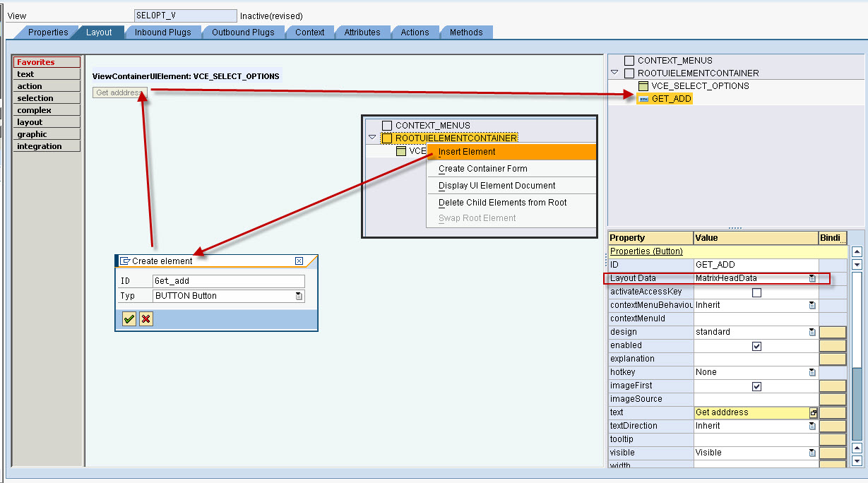Click the selection icon beside MatrixHeadData value
868x483 pixels.
(x=812, y=278)
